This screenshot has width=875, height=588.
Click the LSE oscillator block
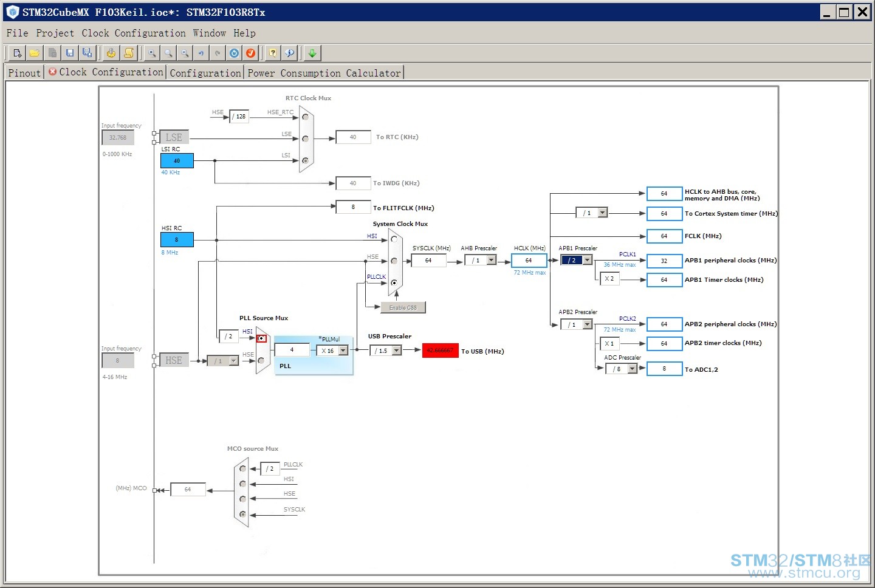point(174,137)
